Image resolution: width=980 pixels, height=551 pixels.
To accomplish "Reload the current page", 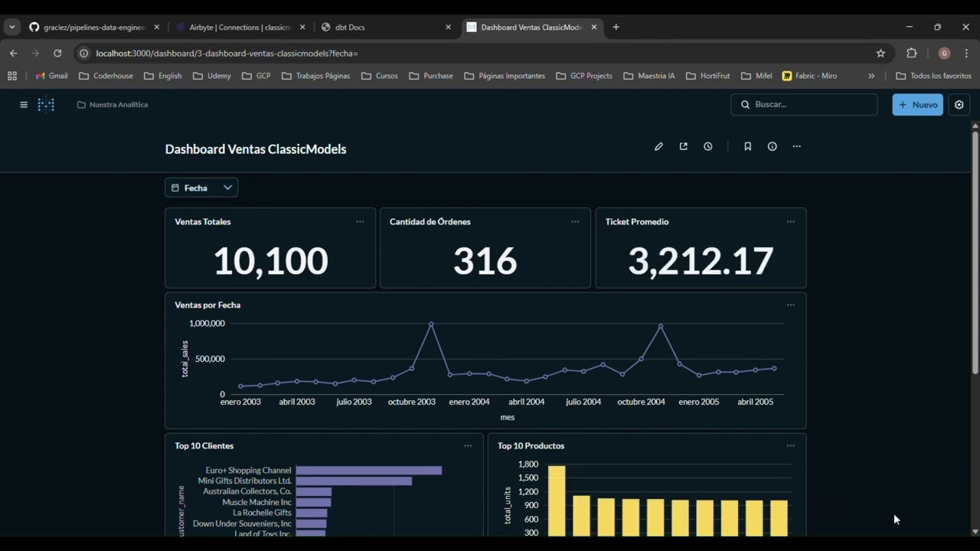I will pos(57,53).
